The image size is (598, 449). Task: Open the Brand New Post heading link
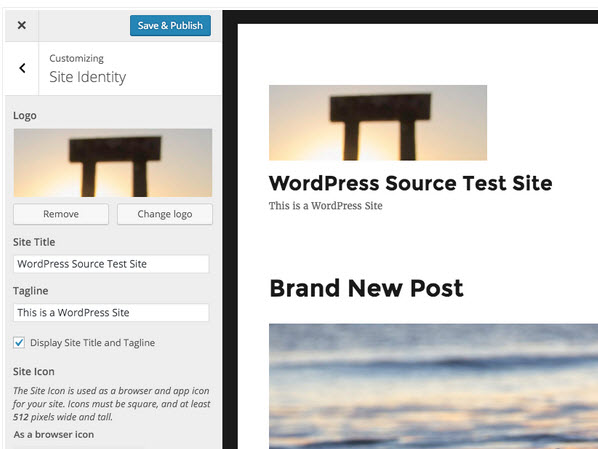pos(366,288)
